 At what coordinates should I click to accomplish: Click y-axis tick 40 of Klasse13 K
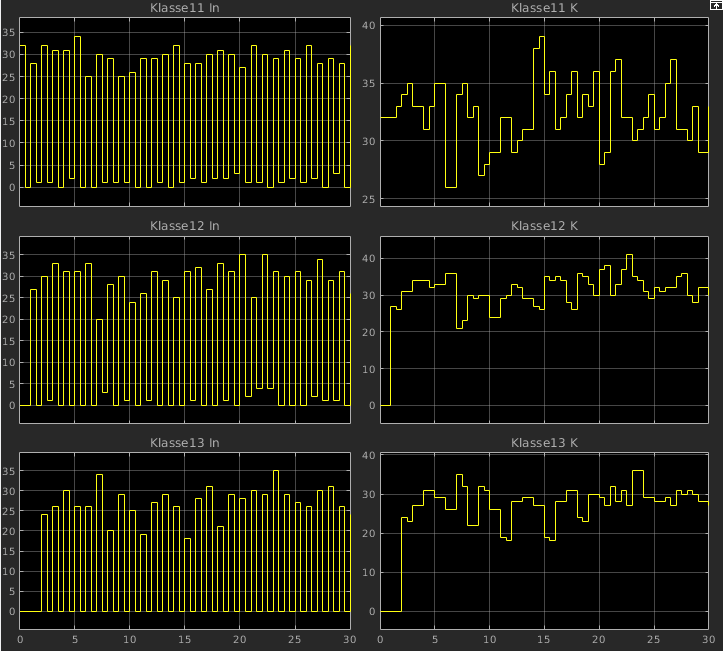[x=366, y=456]
